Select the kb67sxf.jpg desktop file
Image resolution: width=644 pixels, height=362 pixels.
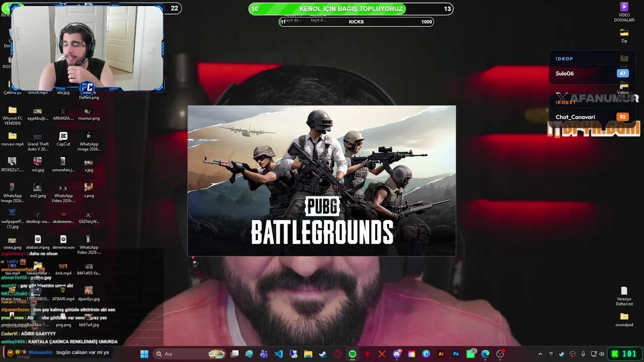coord(89,320)
